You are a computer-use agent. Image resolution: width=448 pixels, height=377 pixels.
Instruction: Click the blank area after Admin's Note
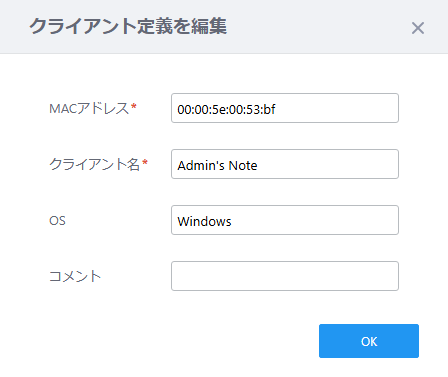327,164
